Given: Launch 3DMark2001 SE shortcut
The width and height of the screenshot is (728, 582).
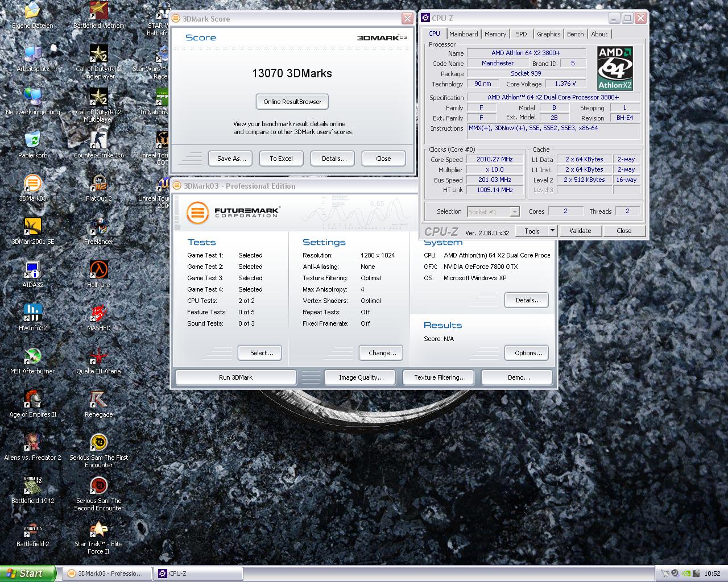Looking at the screenshot, I should click(32, 231).
